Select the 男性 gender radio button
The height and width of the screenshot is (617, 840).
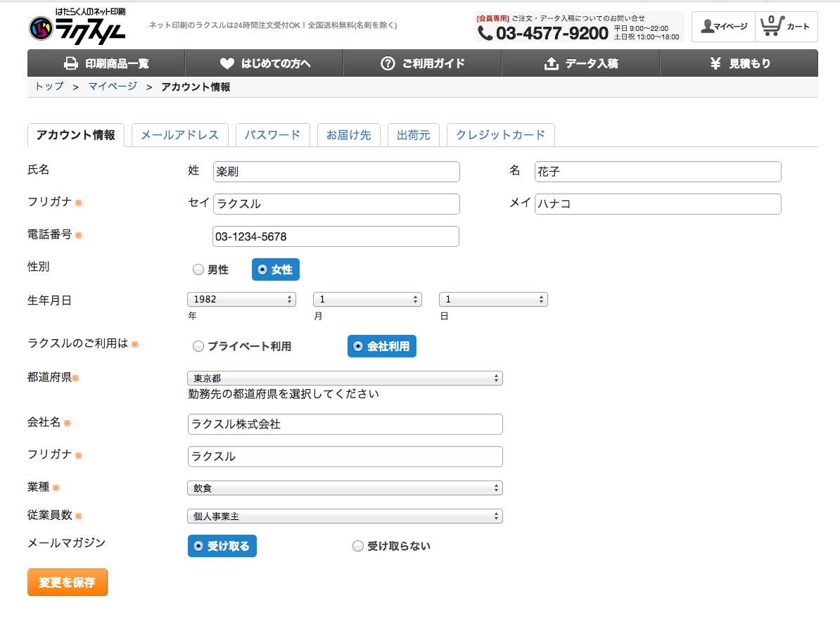pos(198,269)
